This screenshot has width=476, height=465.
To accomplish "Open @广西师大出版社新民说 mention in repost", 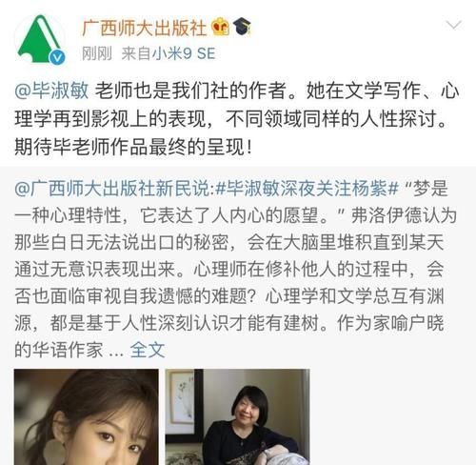I will click(x=113, y=189).
